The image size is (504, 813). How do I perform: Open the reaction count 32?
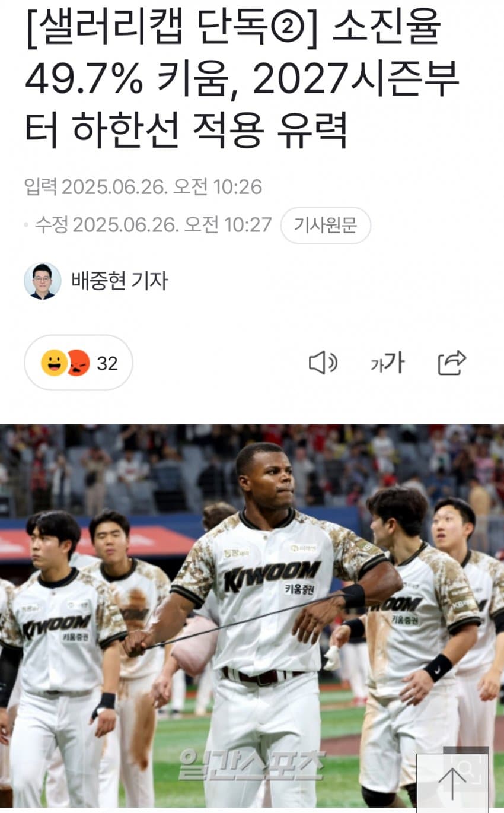click(107, 363)
